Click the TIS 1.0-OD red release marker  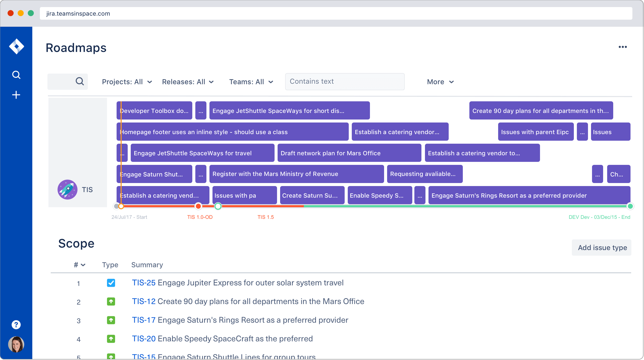(199, 206)
